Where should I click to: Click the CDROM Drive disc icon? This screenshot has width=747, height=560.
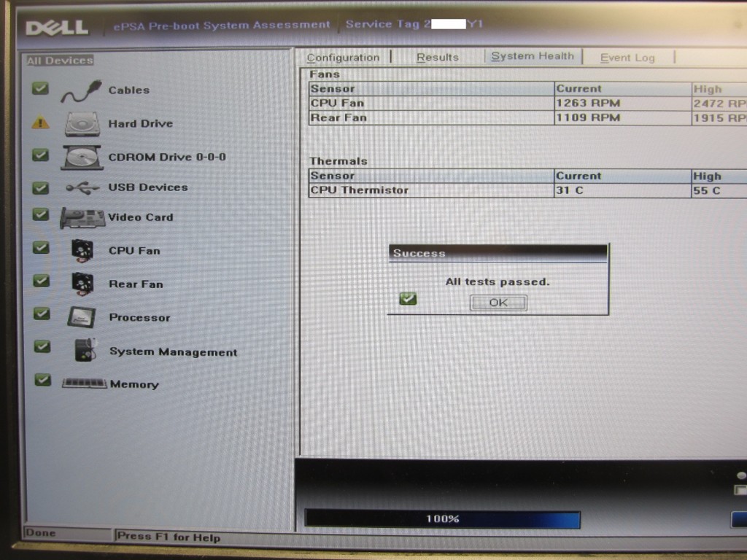click(82, 157)
